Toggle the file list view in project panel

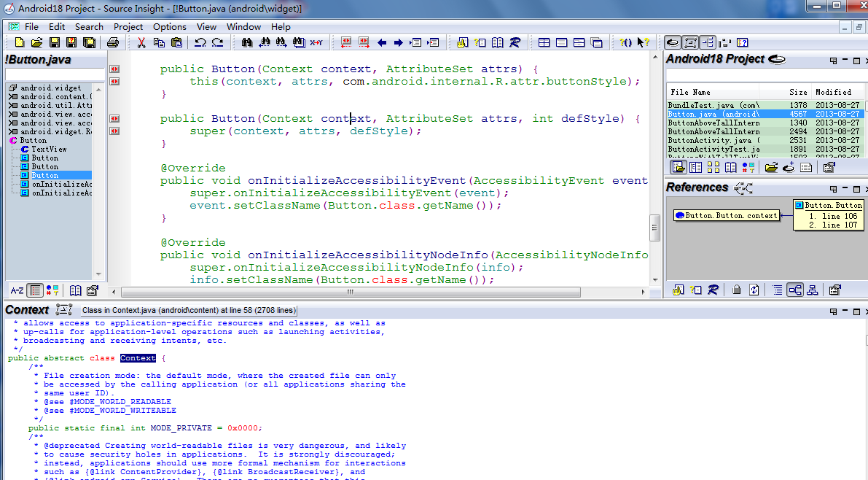679,167
